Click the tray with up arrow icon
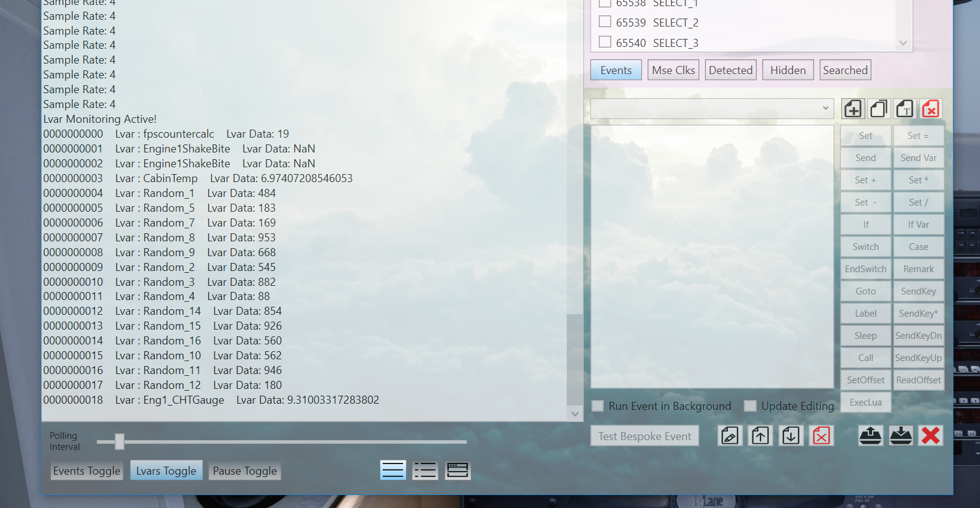 pyautogui.click(x=870, y=436)
